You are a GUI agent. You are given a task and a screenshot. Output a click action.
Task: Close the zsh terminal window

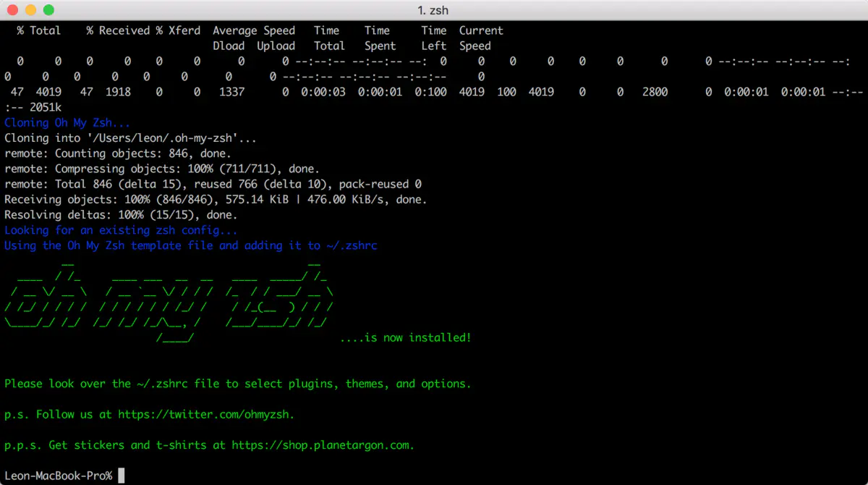13,10
